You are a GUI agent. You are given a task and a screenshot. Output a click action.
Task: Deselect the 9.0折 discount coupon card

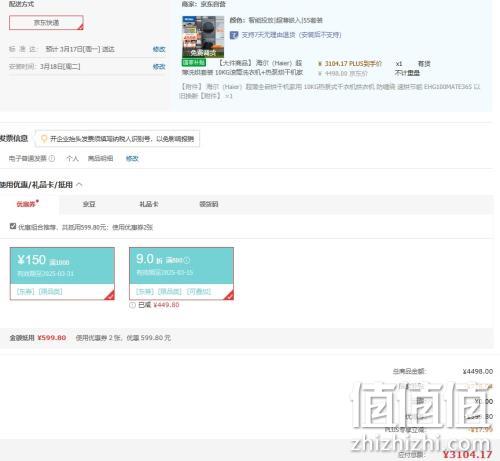[x=181, y=274]
